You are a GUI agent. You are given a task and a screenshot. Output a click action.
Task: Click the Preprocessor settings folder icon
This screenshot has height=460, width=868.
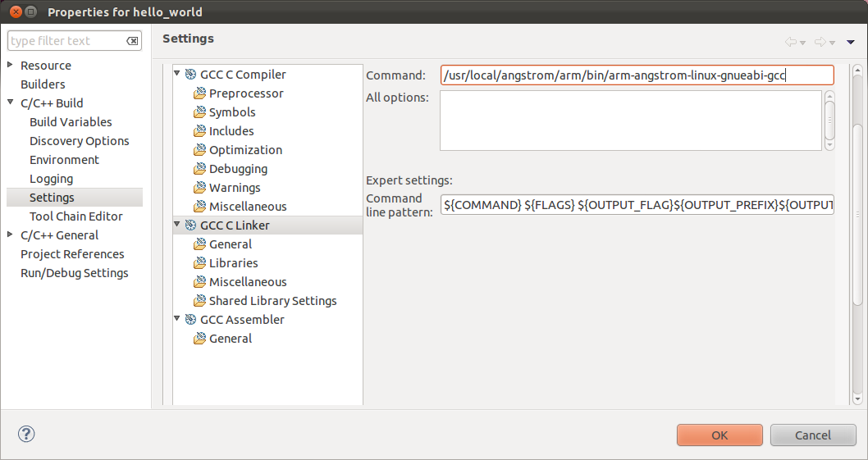[x=199, y=93]
